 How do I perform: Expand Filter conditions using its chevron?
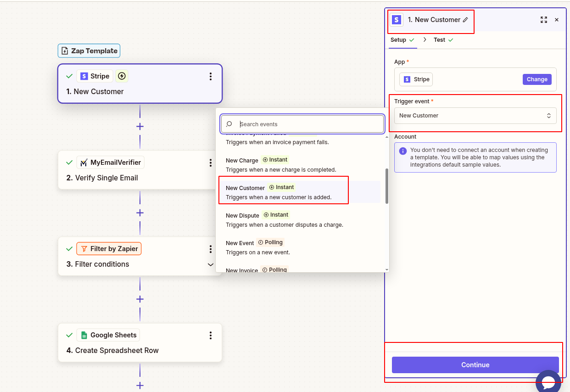(x=211, y=265)
